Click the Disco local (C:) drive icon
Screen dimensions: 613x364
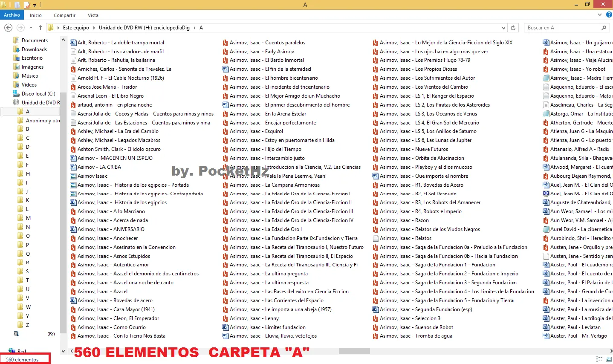tap(16, 94)
